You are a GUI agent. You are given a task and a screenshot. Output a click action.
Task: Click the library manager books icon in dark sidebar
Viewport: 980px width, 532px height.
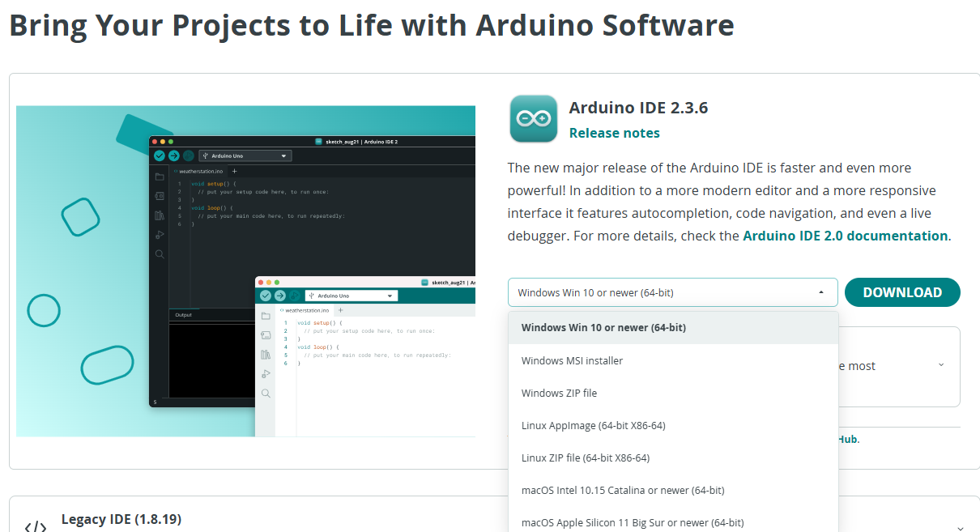(x=160, y=215)
